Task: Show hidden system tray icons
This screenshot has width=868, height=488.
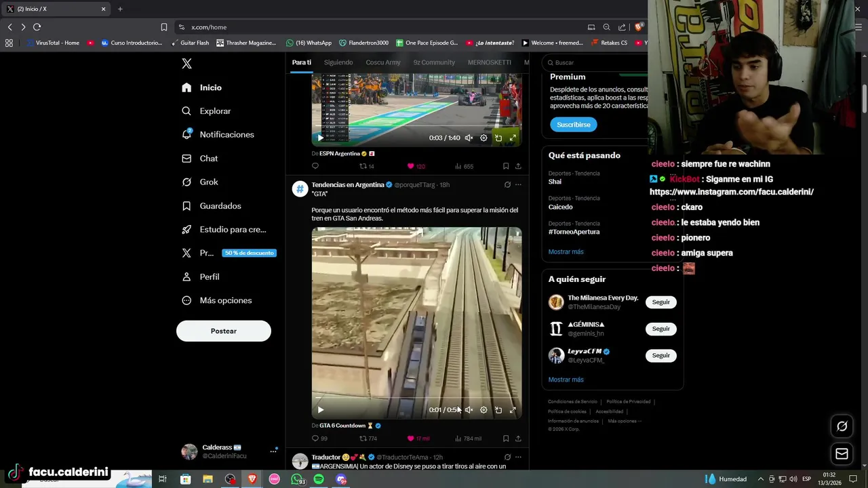Action: pyautogui.click(x=761, y=479)
